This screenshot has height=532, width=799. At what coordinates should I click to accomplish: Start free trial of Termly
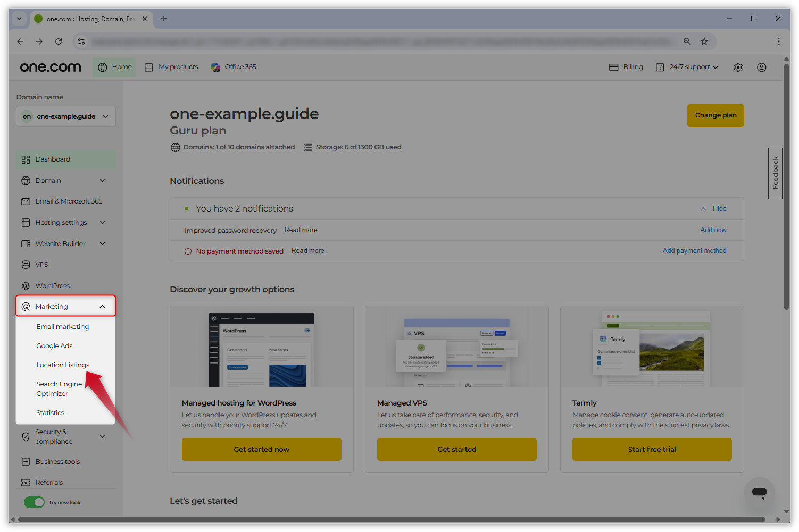652,450
